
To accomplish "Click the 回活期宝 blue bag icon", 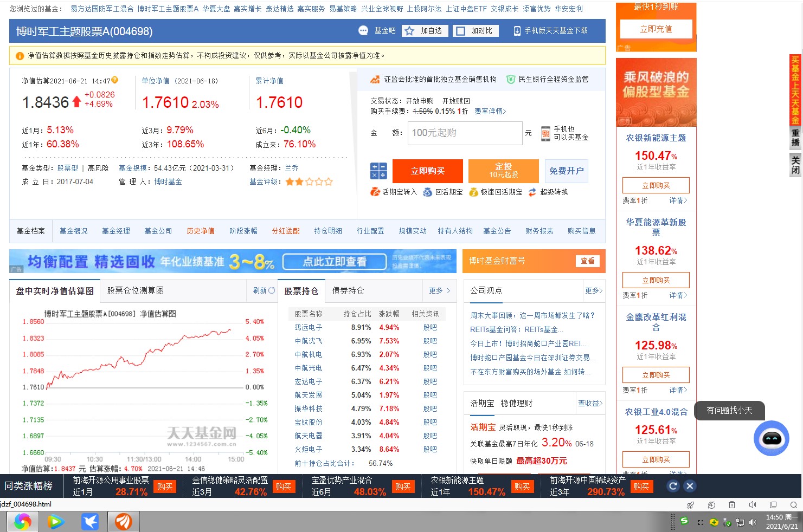I will (428, 192).
